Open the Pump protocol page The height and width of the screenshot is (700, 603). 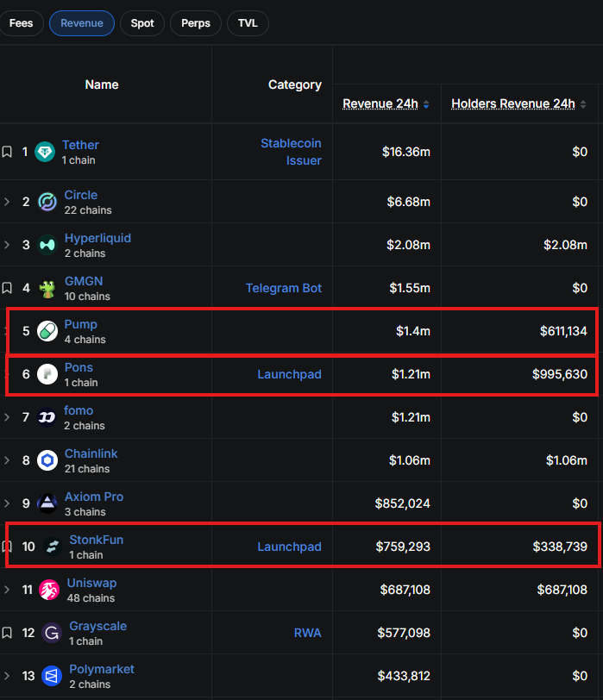81,324
